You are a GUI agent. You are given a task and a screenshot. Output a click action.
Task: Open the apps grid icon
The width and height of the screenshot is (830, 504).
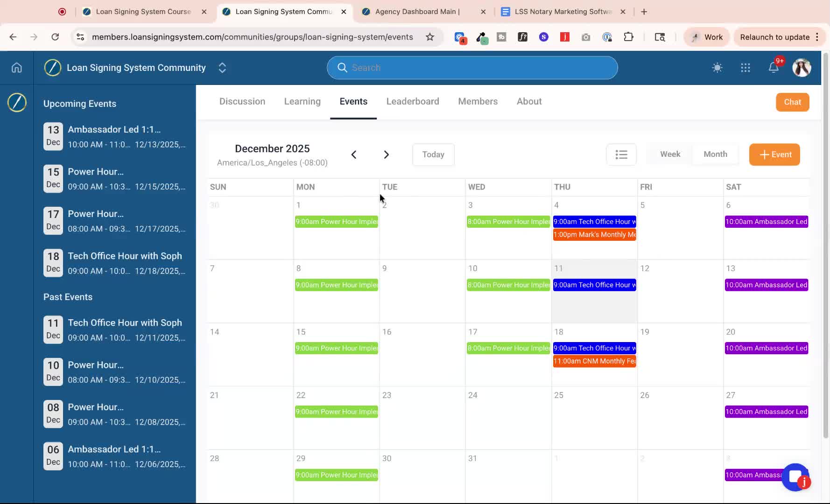pyautogui.click(x=746, y=68)
